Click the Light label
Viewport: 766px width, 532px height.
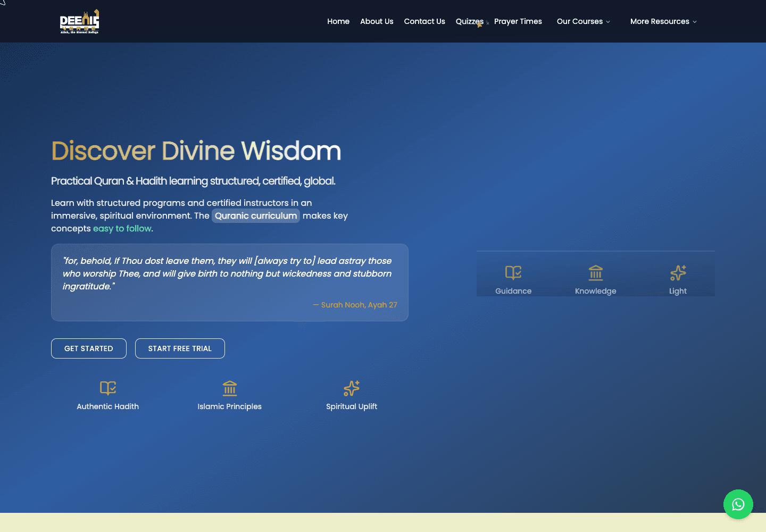678,291
